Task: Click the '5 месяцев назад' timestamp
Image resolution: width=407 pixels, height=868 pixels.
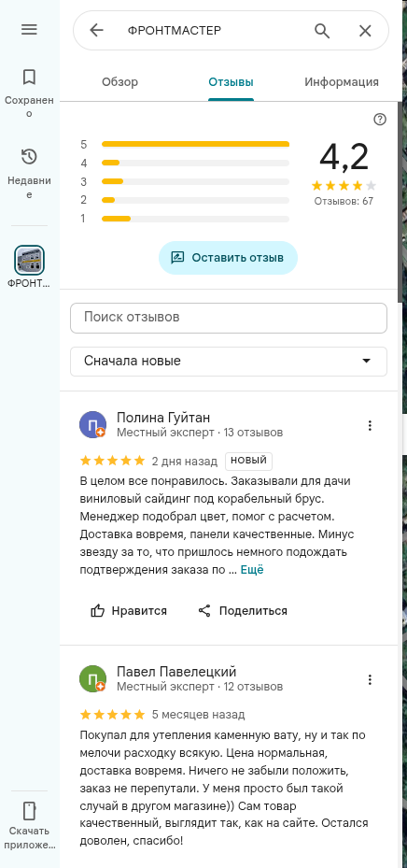Action: [198, 715]
